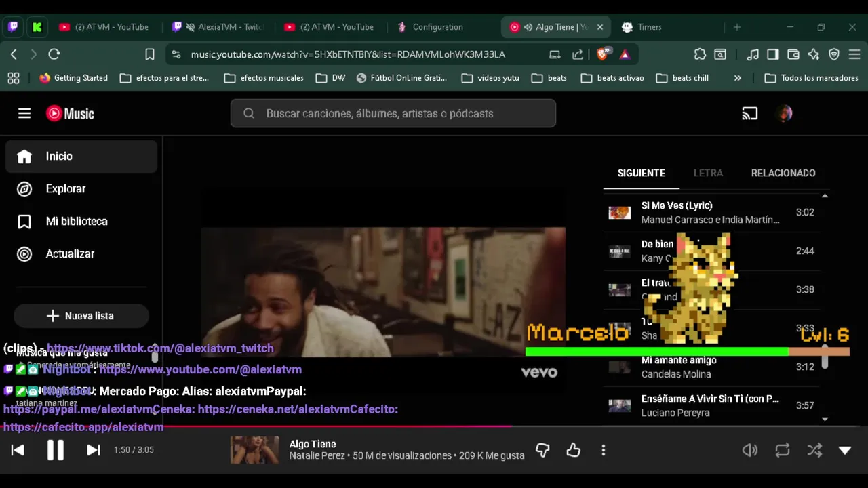868x488 pixels.
Task: Open the Brave Wallet icon
Action: (x=793, y=54)
